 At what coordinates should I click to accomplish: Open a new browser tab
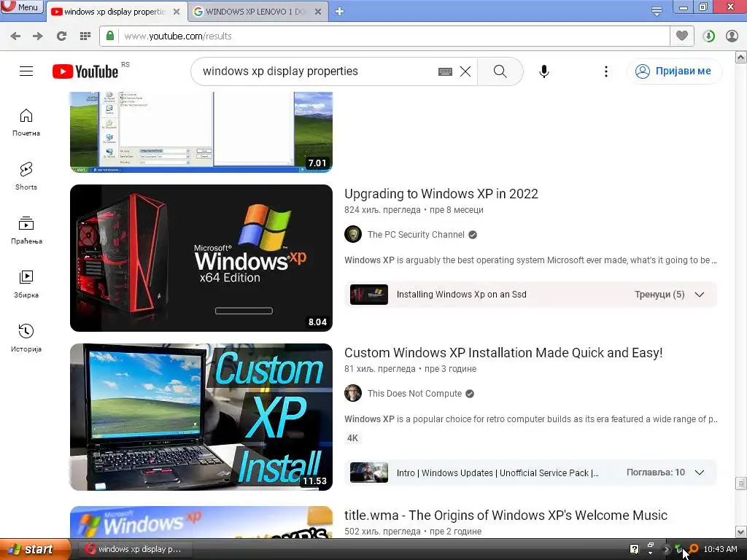tap(339, 12)
